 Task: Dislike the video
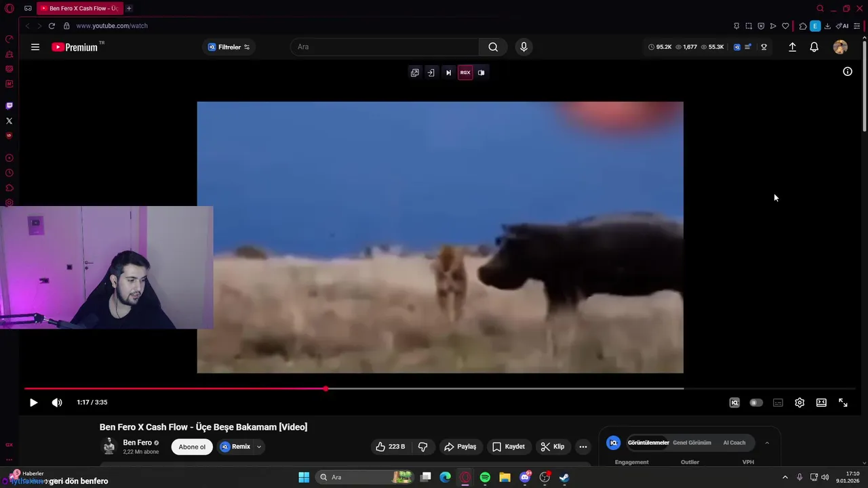(422, 447)
